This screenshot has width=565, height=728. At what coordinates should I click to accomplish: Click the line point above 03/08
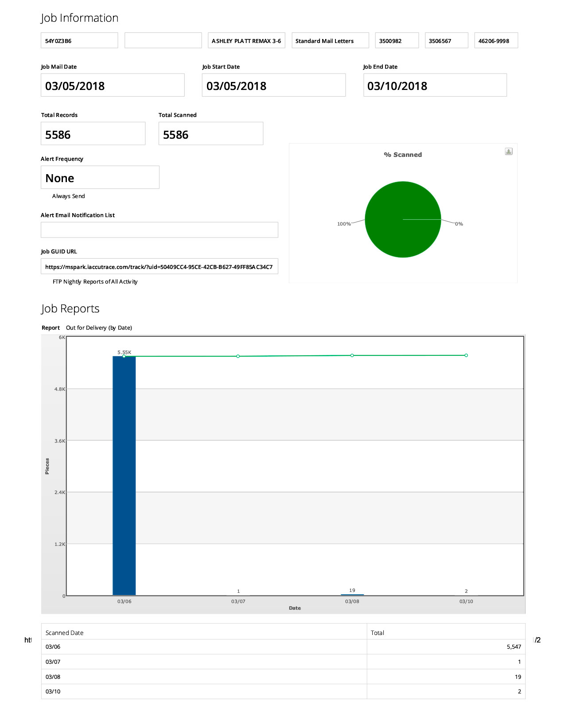point(352,355)
